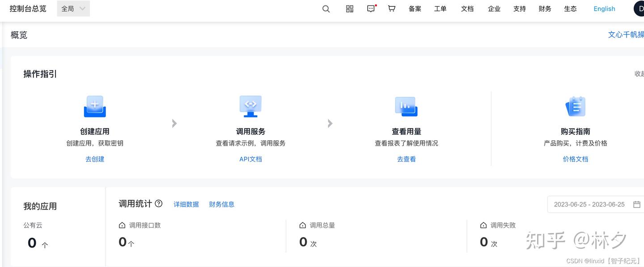Image resolution: width=644 pixels, height=267 pixels.
Task: Collapse the 操作指引 panel via 收起
Action: point(639,73)
